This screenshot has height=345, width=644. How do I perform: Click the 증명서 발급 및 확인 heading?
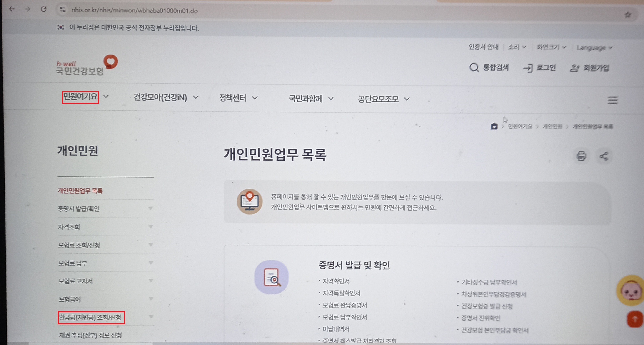[354, 265]
